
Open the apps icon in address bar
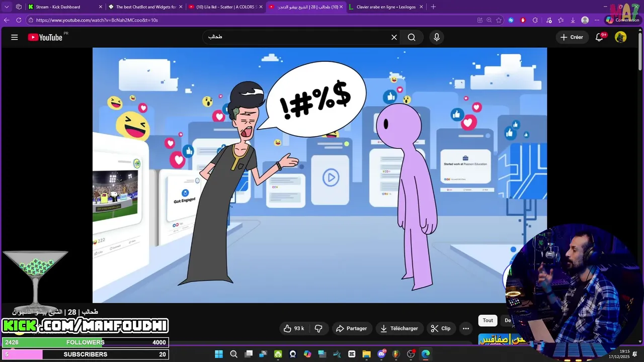pyautogui.click(x=479, y=20)
